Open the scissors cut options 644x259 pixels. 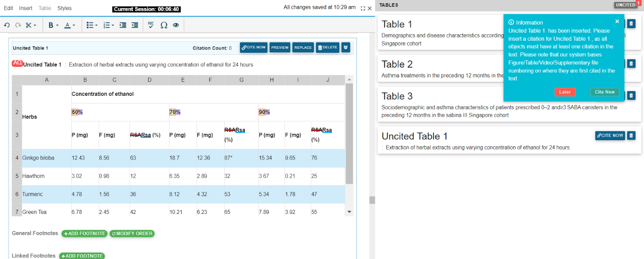pos(31,25)
